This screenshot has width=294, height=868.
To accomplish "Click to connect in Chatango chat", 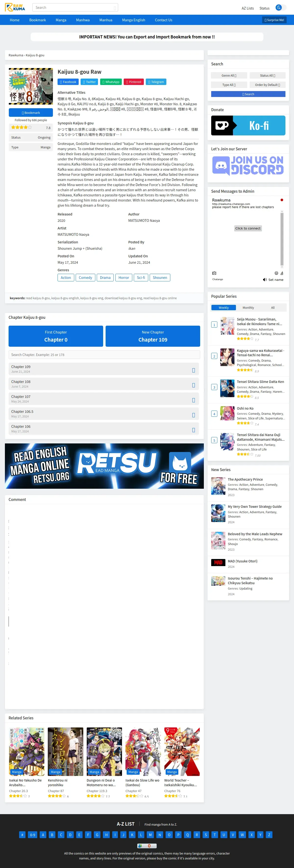I will 248,228.
